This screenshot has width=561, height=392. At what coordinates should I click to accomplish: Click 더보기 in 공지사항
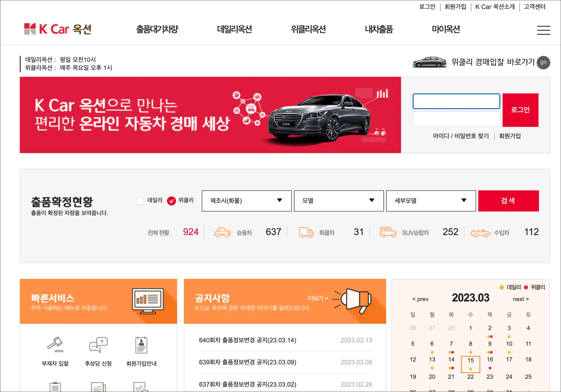point(318,298)
